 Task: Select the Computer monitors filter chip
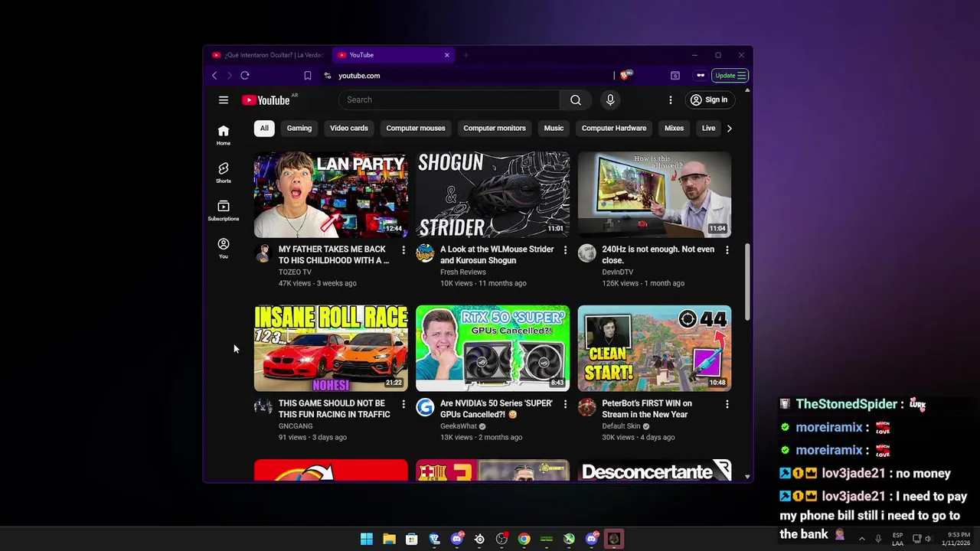[495, 129]
